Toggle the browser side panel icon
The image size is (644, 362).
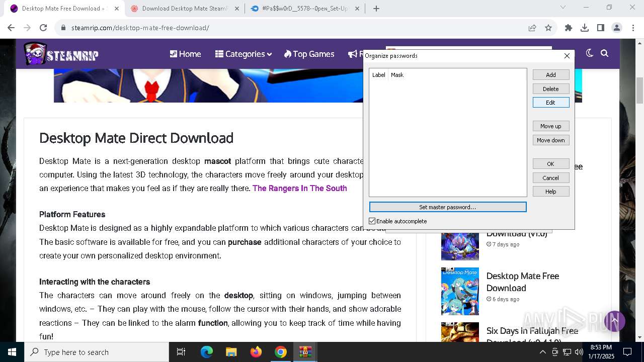(x=601, y=28)
